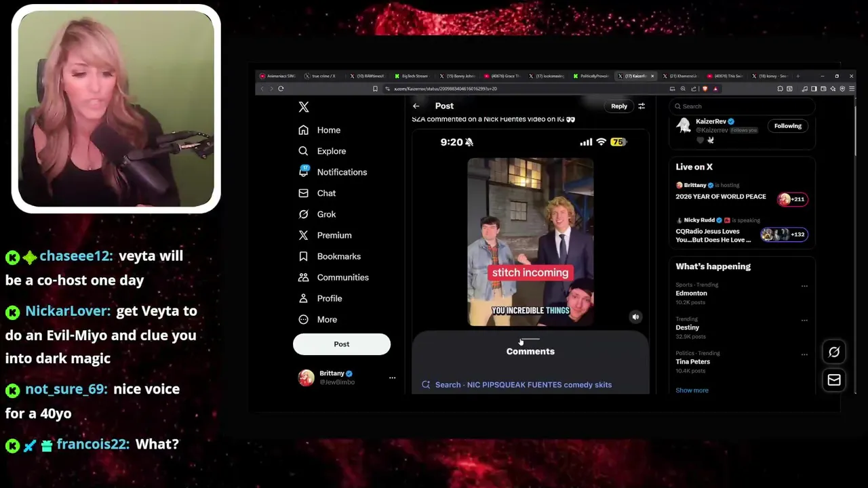Join the CQRadio Jesus Loves You space
This screenshot has height=488, width=868.
713,236
